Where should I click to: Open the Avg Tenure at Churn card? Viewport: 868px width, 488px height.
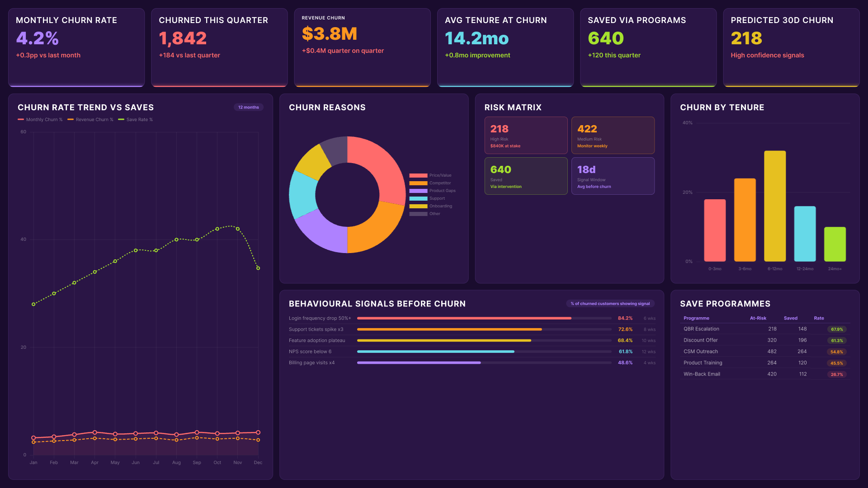[x=505, y=47]
